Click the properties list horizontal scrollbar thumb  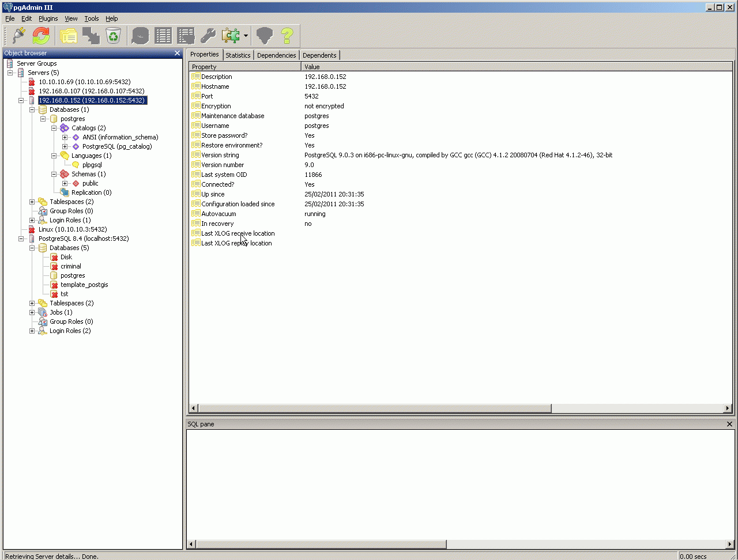pyautogui.click(x=374, y=408)
